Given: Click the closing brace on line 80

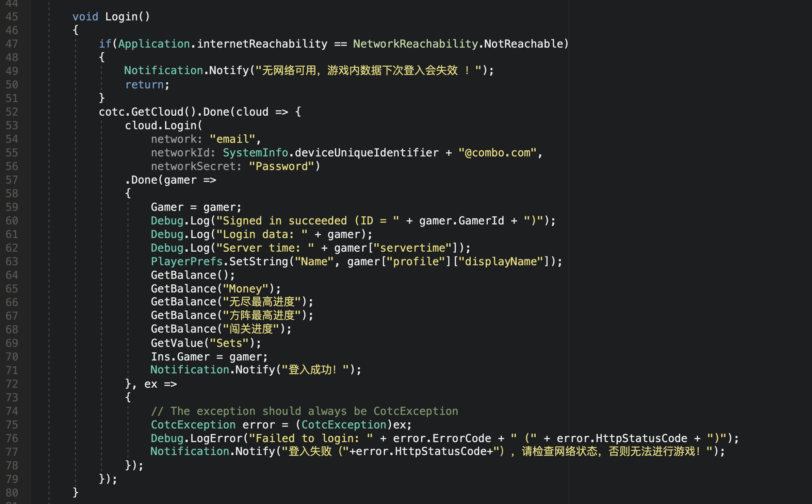Looking at the screenshot, I should point(76,493).
